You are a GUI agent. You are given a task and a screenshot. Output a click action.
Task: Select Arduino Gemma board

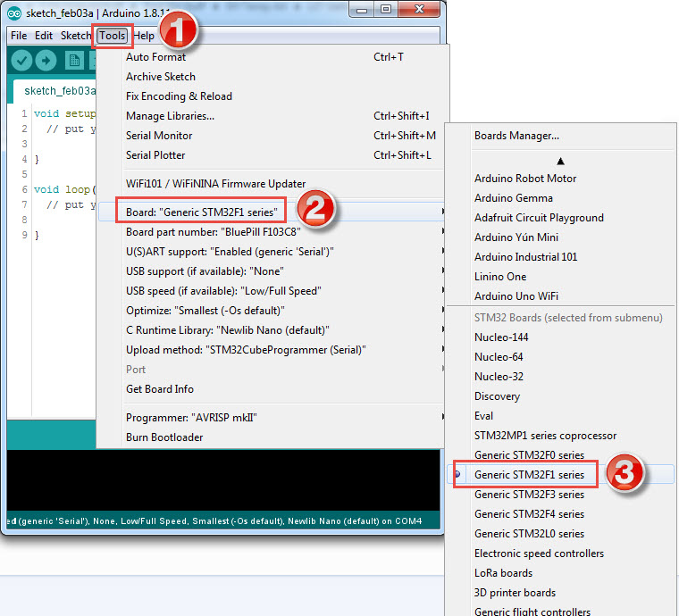(561, 198)
